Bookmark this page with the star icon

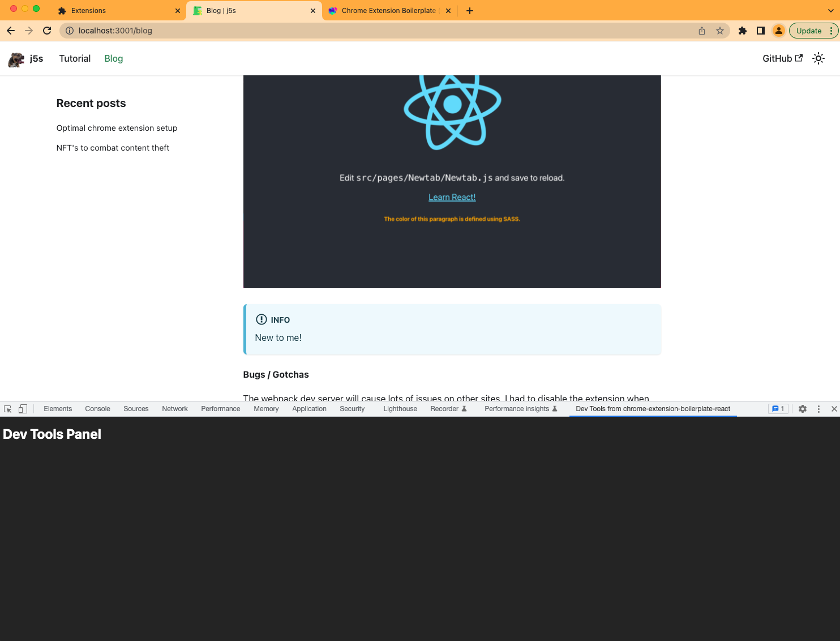720,31
